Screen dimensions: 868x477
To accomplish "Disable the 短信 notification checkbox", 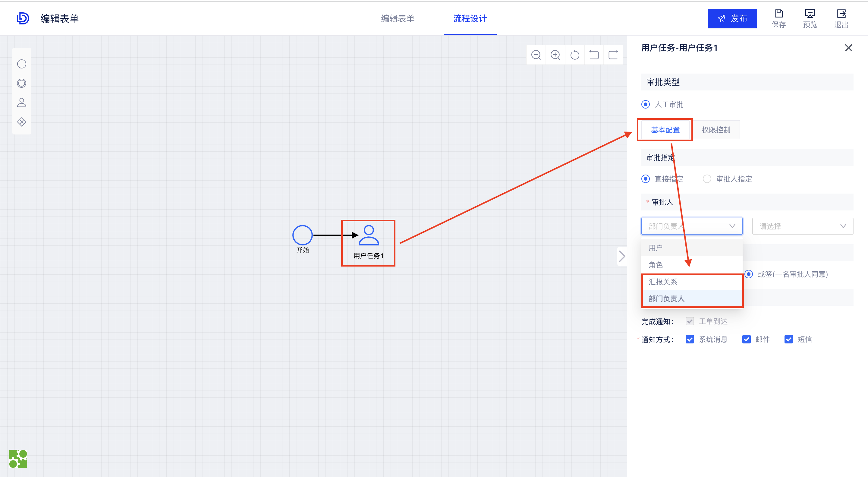I will tap(788, 339).
